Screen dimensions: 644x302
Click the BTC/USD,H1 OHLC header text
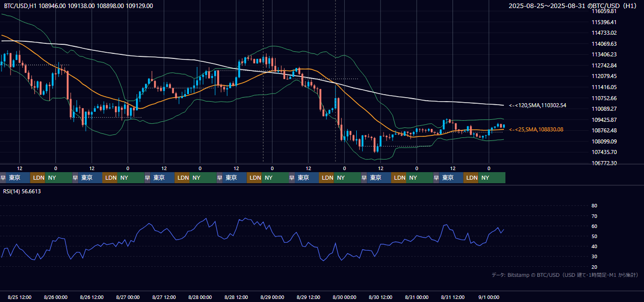[79, 6]
